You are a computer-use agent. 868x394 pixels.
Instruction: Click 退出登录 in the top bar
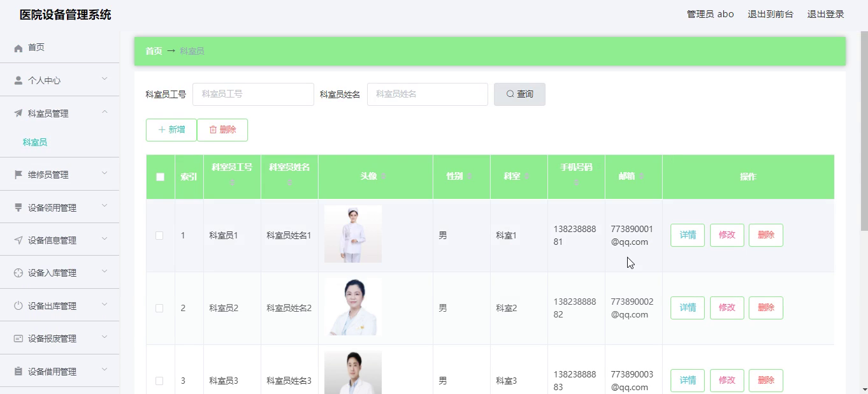(x=826, y=14)
